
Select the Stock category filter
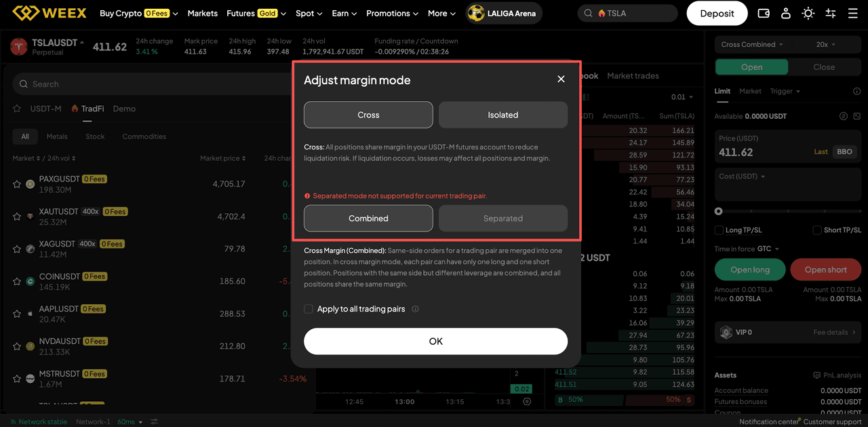pos(95,136)
